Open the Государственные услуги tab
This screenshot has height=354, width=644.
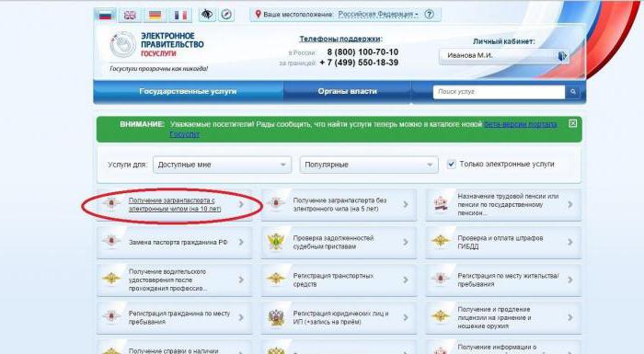[x=188, y=92]
